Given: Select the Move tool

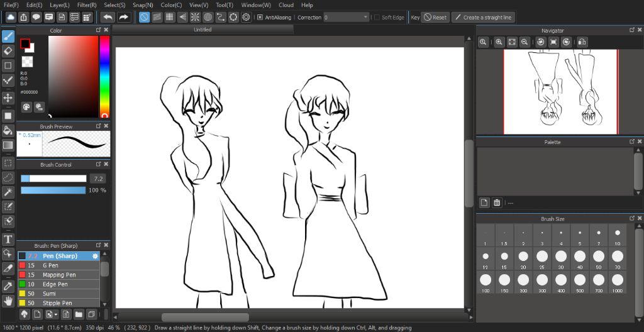Looking at the screenshot, I should (x=8, y=98).
